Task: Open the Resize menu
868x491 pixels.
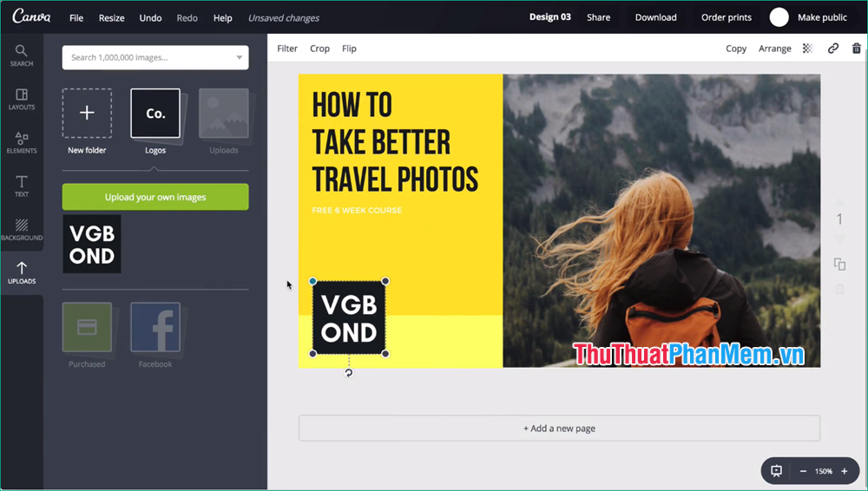Action: pos(111,17)
